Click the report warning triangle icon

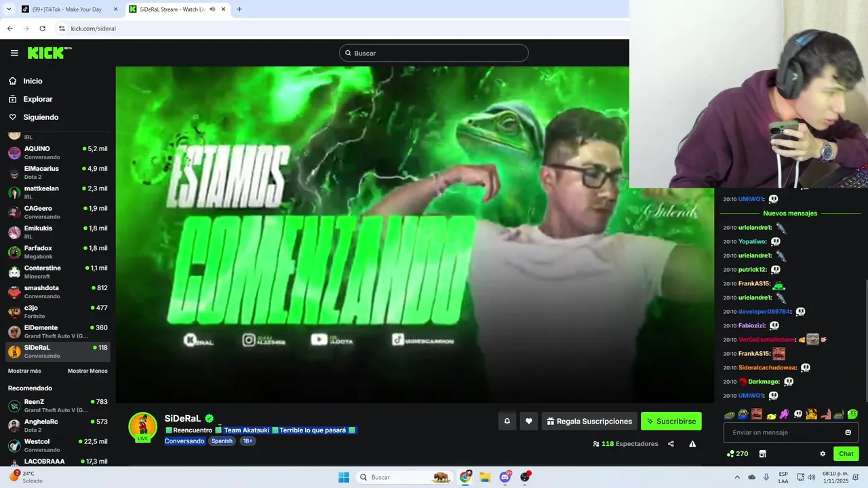[692, 444]
